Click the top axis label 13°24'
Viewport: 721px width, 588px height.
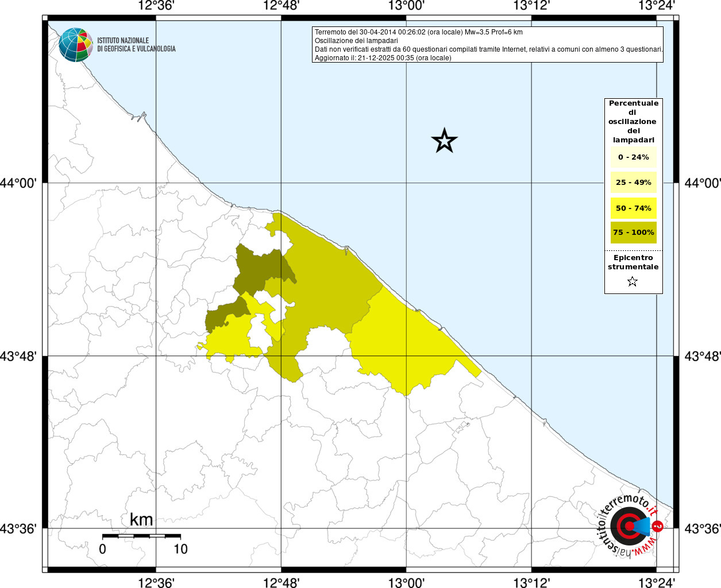[x=657, y=6]
